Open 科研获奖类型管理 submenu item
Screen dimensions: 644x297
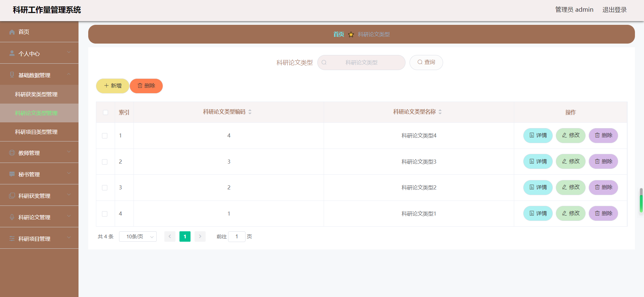(39, 94)
